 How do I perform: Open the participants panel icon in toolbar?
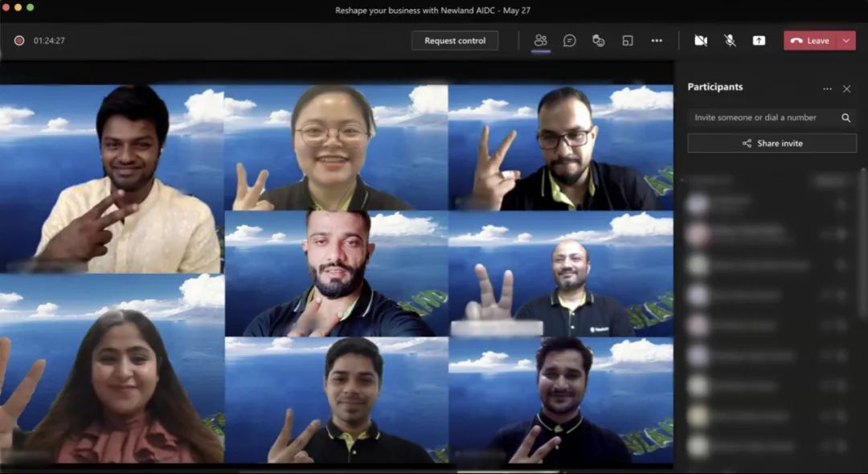pos(541,40)
